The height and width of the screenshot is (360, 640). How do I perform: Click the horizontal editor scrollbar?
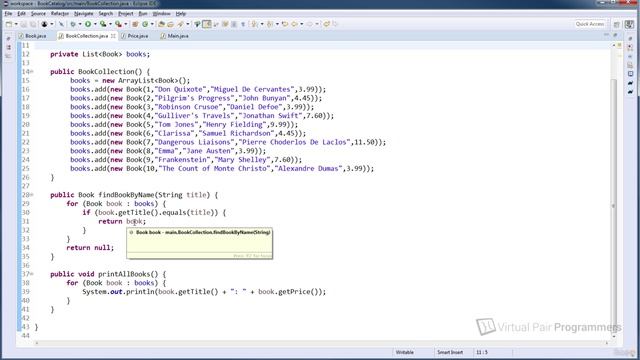click(322, 343)
